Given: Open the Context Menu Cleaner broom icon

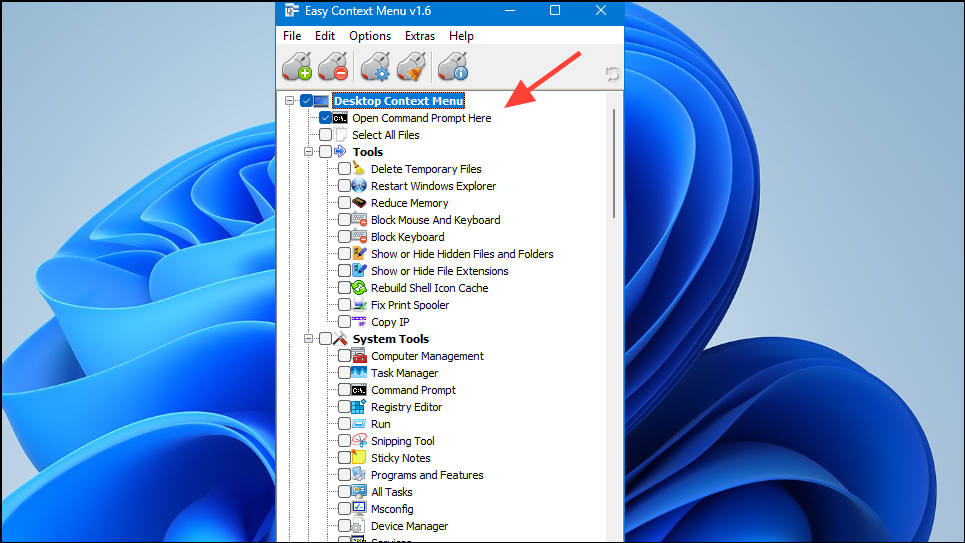Looking at the screenshot, I should point(412,66).
